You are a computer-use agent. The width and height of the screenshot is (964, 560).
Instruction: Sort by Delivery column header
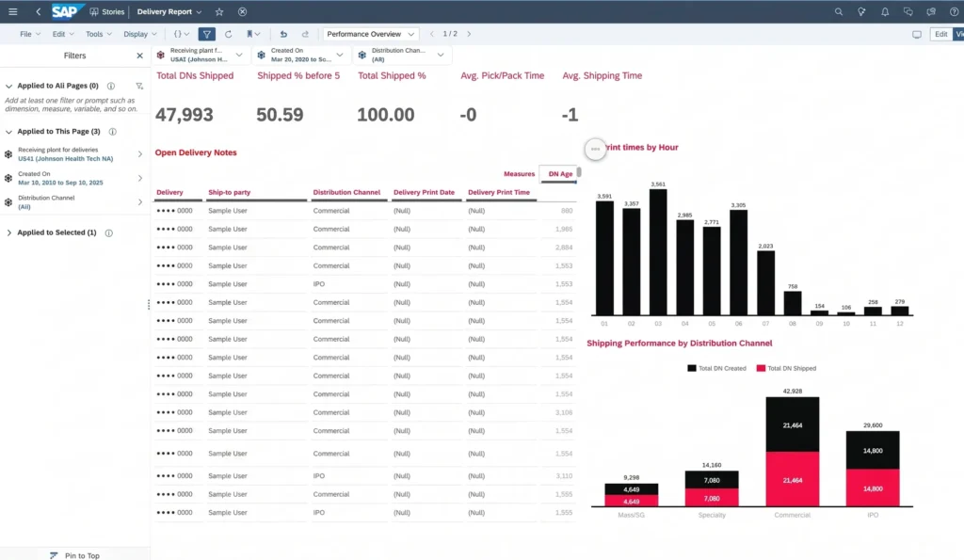tap(169, 192)
